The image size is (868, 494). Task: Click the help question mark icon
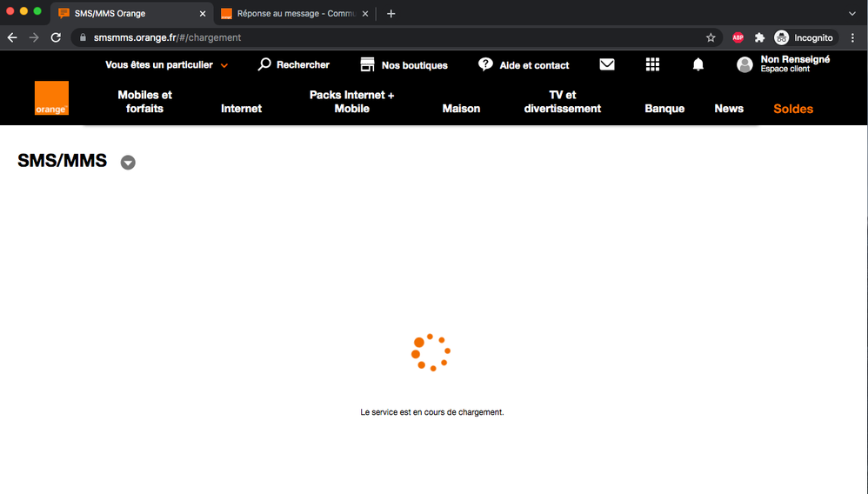coord(485,65)
